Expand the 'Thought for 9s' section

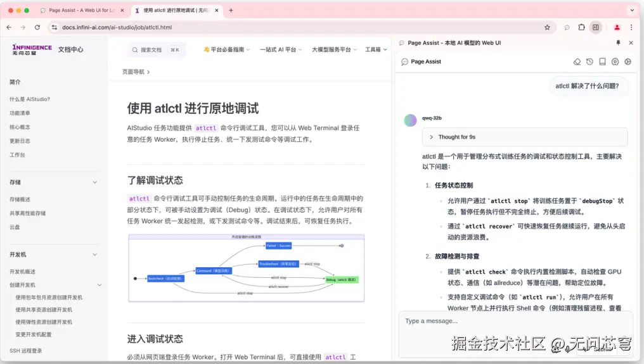point(525,137)
